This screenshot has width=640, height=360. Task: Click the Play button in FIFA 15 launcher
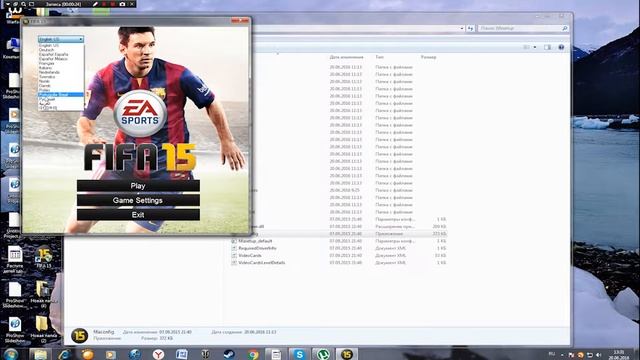138,186
